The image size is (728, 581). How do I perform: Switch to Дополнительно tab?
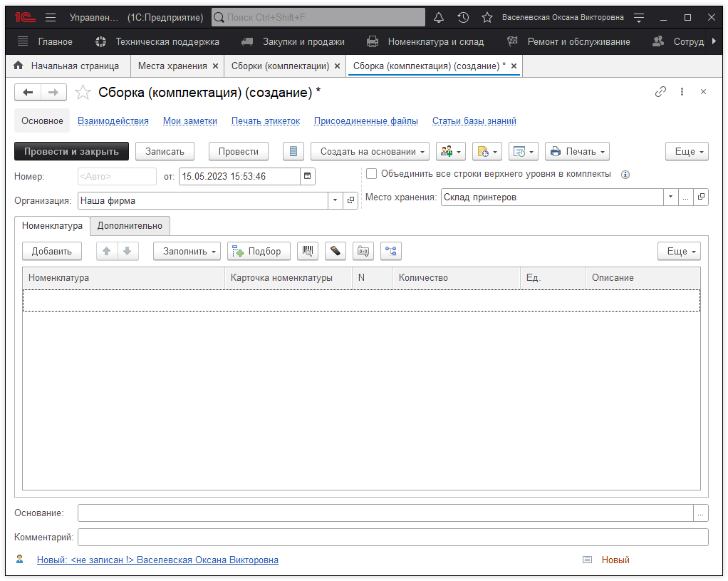click(x=130, y=226)
